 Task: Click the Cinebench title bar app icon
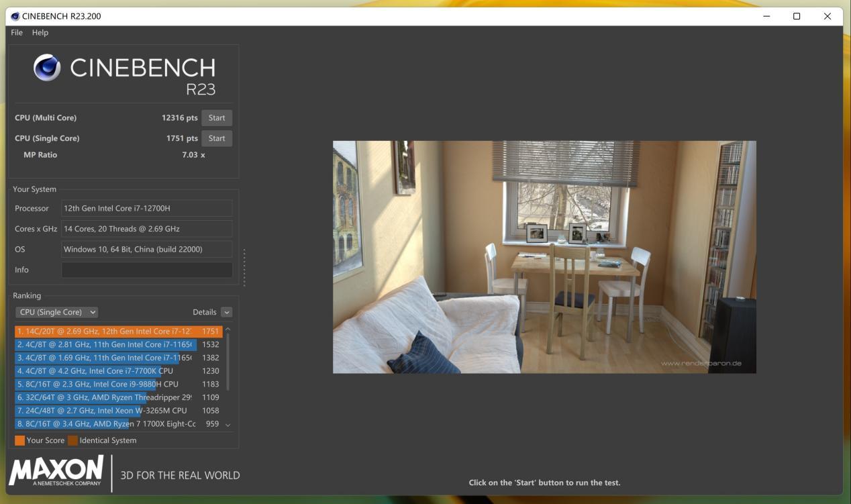(15, 16)
